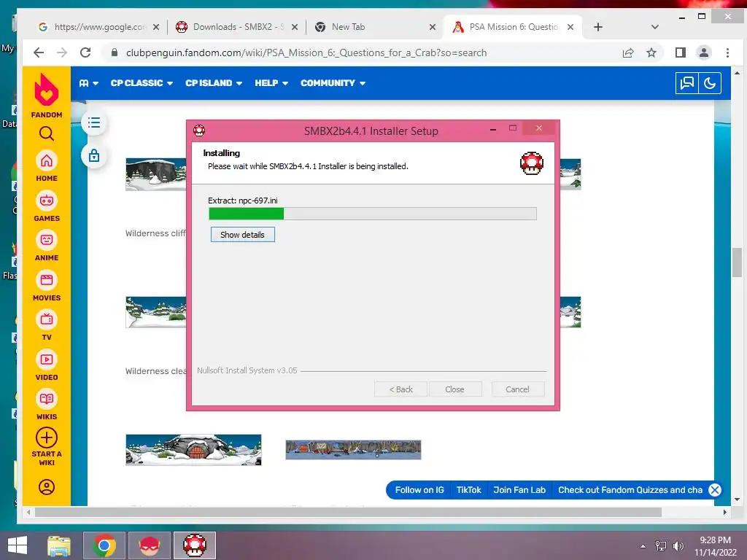Open Chrome side panel icon
The image size is (747, 560).
click(x=681, y=52)
